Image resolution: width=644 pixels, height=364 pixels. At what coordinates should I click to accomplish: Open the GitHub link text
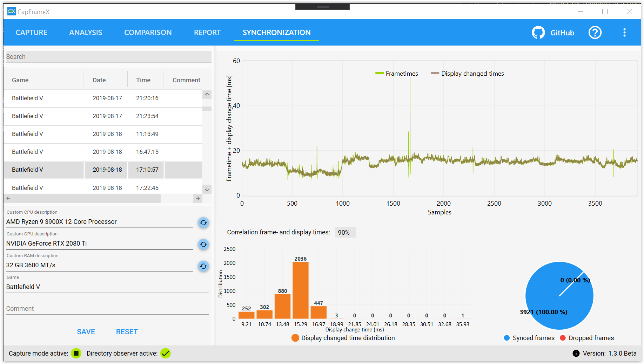(562, 33)
